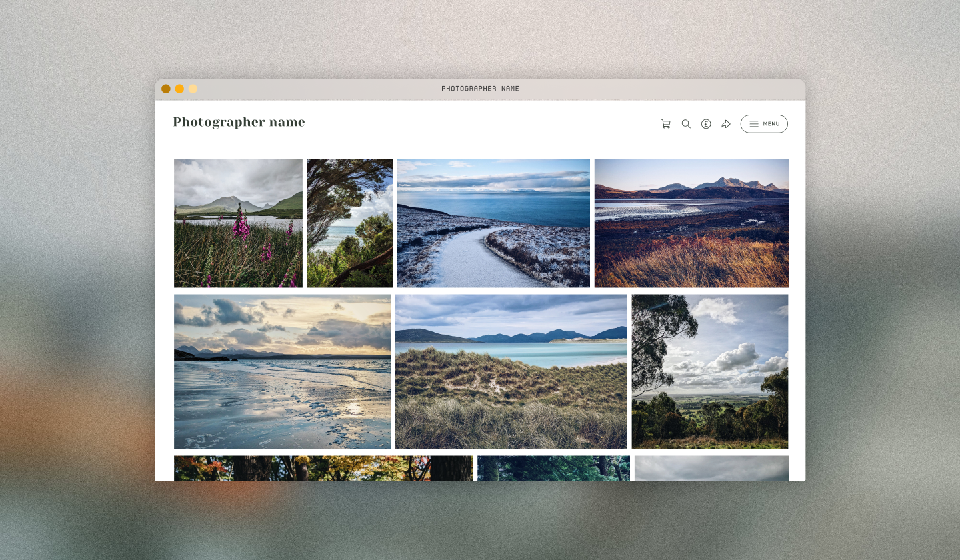The width and height of the screenshot is (960, 560).
Task: Click the PHOTOGRAPHER NAME title bar text
Action: 481,88
